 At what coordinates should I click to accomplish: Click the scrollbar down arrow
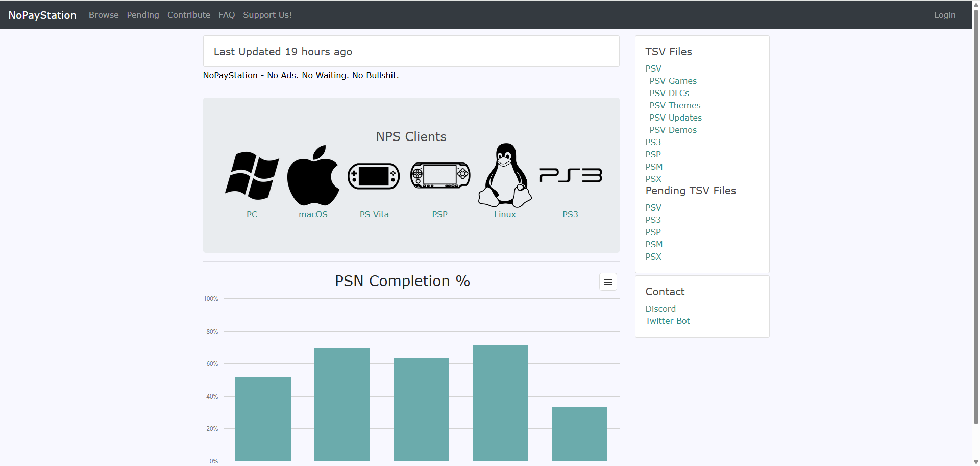976,462
